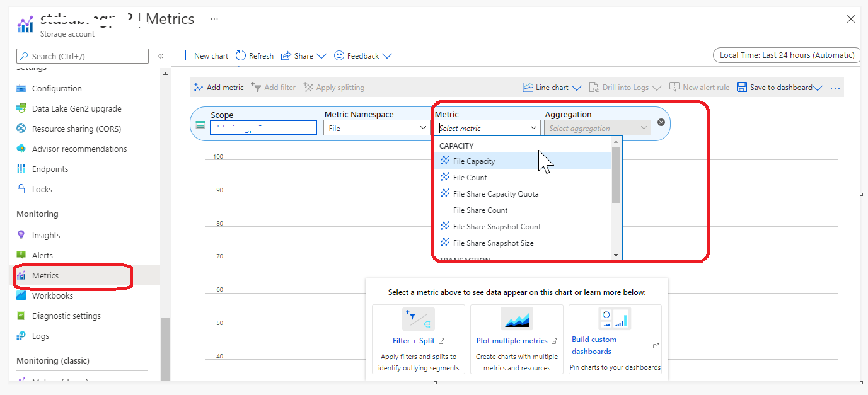
Task: Select File Share Snapshot Size metric
Action: (523, 243)
